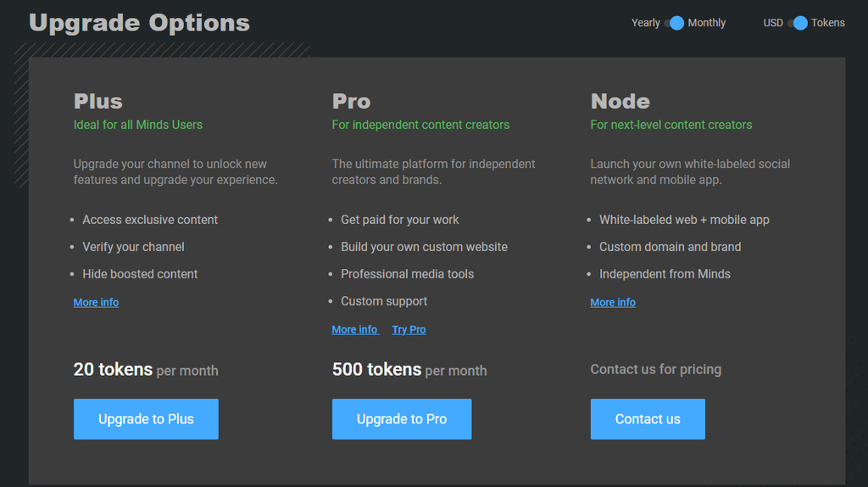Follow the Try Pro link

point(409,329)
